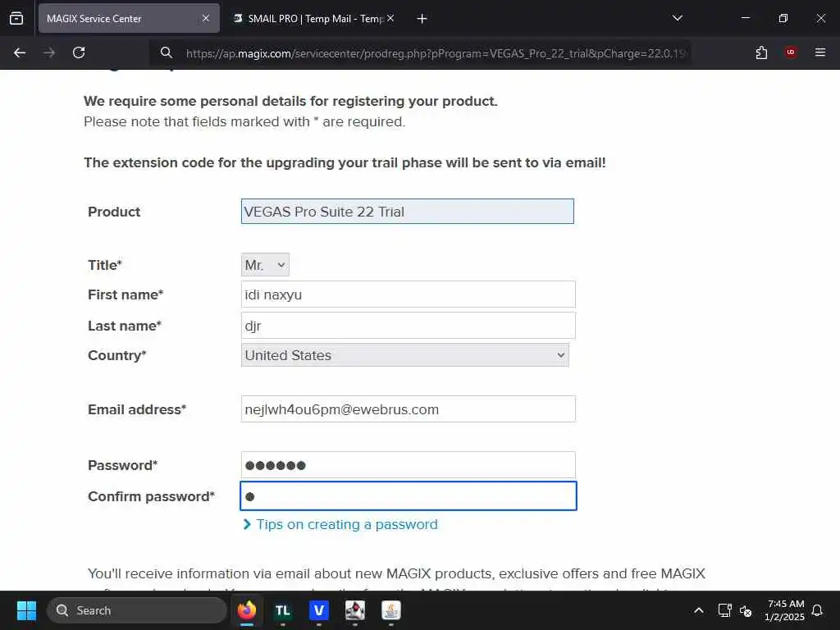Click the taskbar Search box
840x630 pixels.
pyautogui.click(x=137, y=610)
